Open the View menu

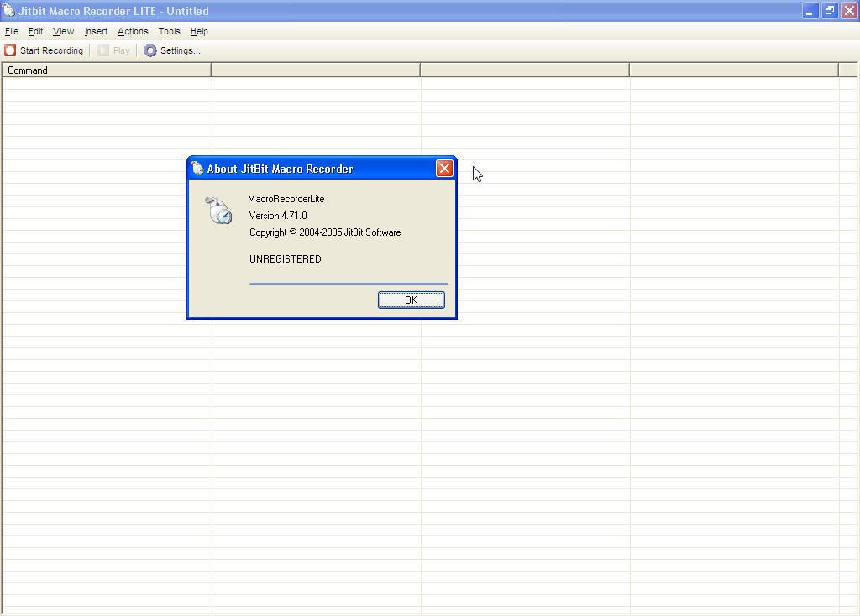click(x=63, y=31)
